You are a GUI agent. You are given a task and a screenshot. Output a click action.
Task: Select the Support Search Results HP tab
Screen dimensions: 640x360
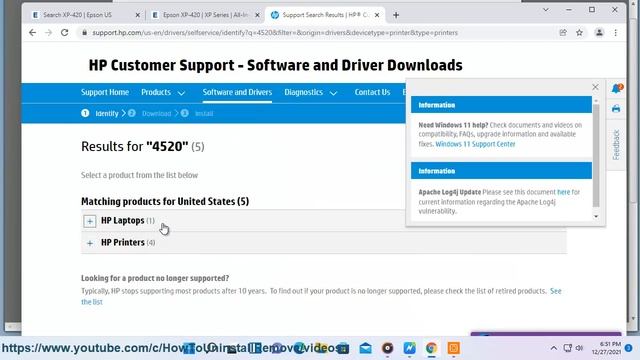325,15
